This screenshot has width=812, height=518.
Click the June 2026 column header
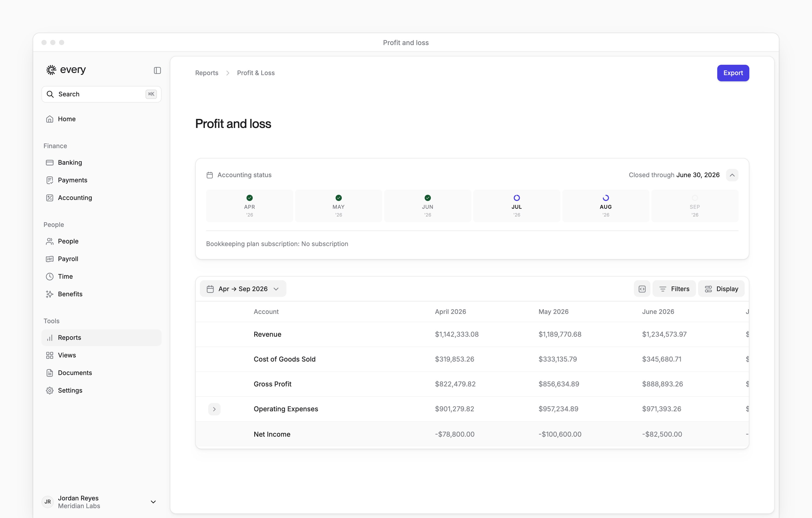(658, 312)
